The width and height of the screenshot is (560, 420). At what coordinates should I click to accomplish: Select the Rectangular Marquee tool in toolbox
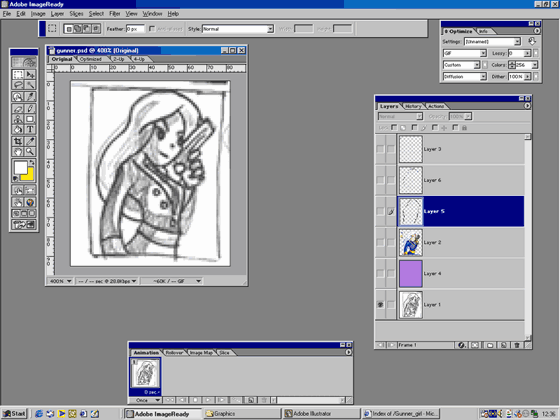click(18, 74)
